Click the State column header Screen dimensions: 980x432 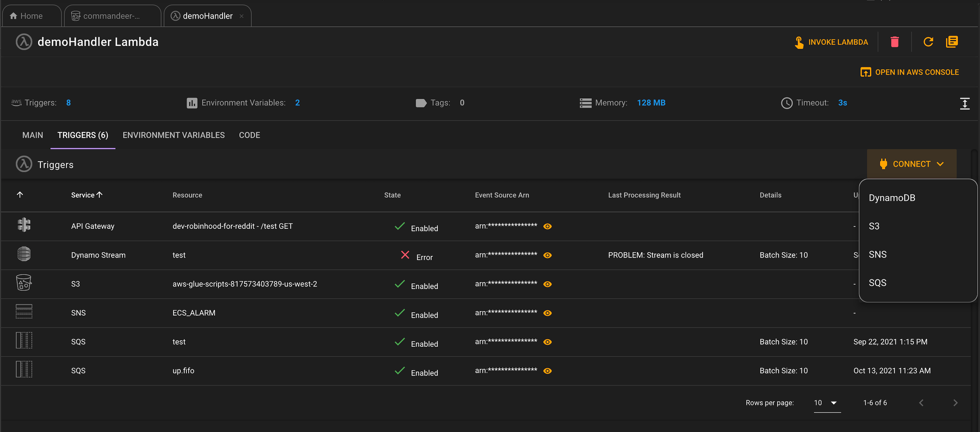point(392,195)
